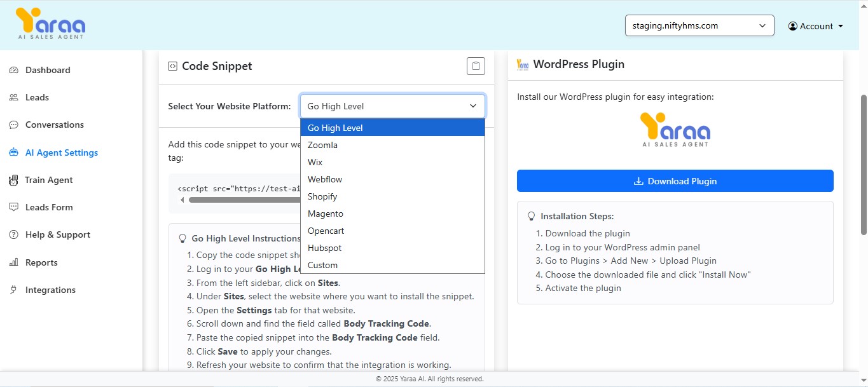Viewport: 868px width, 387px height.
Task: Click the Integrations plug icon
Action: coord(13,290)
